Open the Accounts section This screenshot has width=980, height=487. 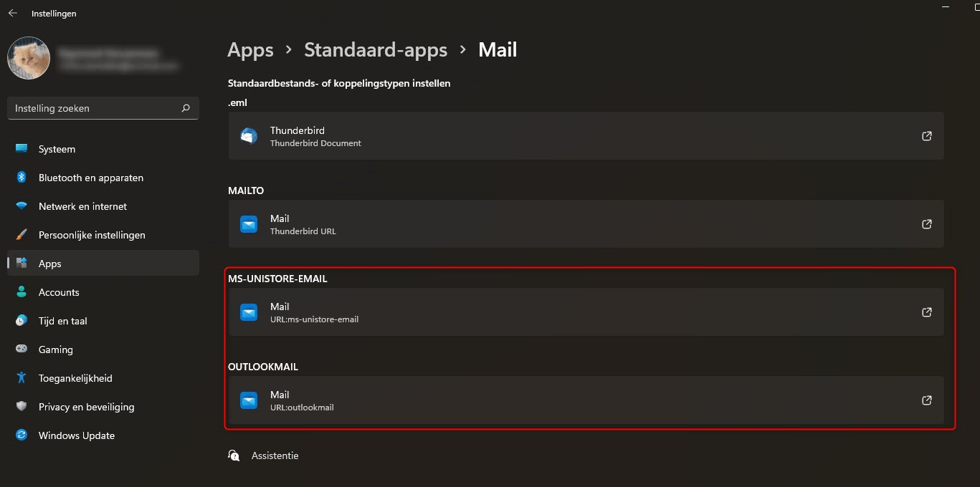[x=103, y=292]
